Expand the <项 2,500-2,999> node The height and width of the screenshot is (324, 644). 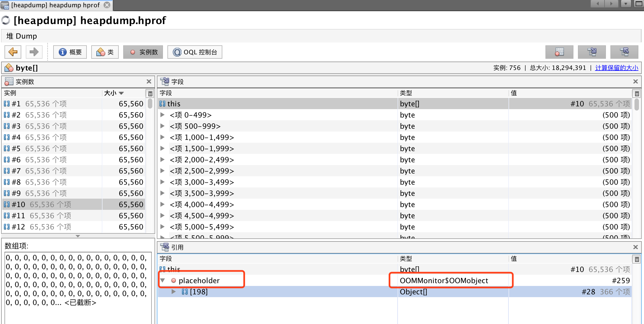tap(162, 171)
